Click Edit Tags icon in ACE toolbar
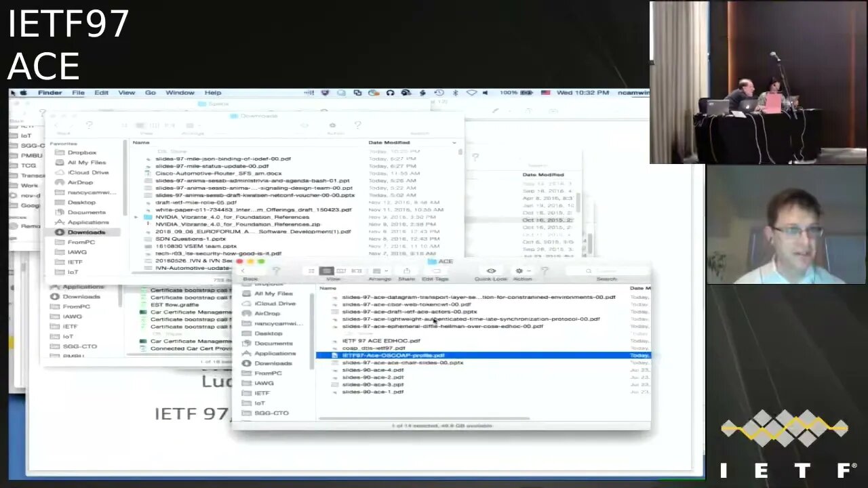This screenshot has height=488, width=868. (435, 271)
